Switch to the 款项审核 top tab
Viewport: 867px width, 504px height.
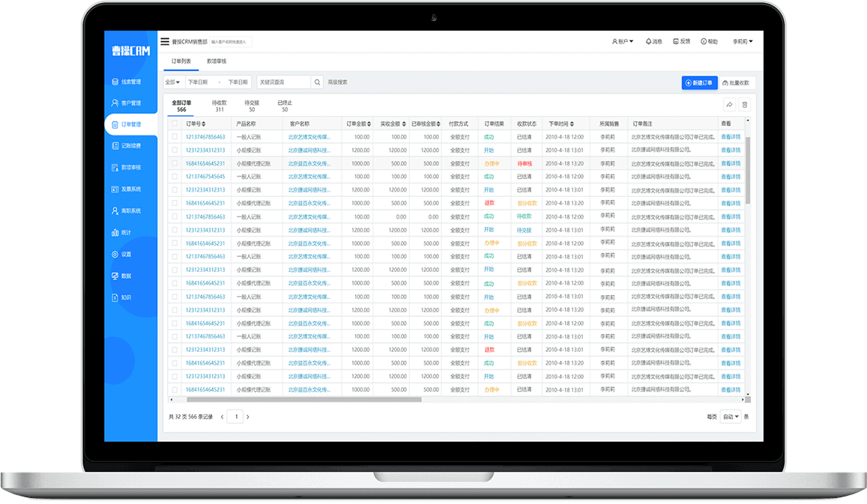point(217,61)
